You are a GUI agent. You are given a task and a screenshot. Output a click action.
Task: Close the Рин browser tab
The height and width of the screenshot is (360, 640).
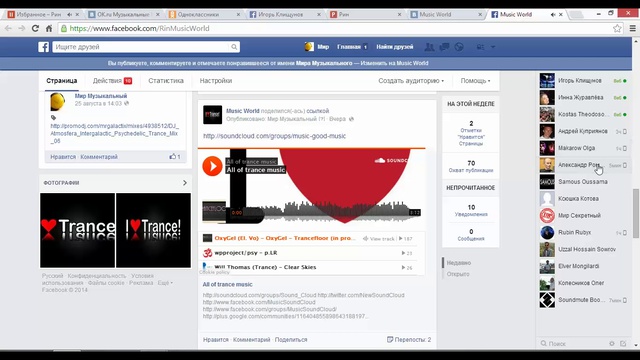coord(399,14)
